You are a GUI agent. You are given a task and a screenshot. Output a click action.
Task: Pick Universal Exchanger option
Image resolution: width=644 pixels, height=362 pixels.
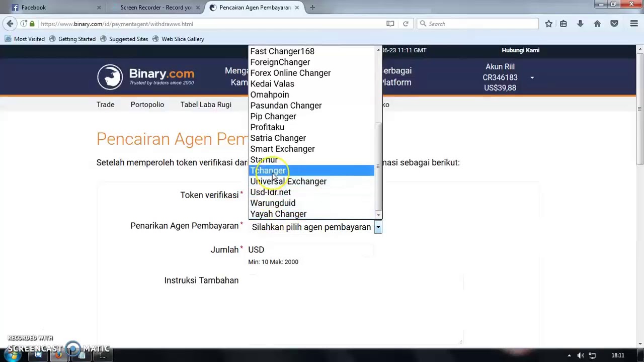(312, 182)
